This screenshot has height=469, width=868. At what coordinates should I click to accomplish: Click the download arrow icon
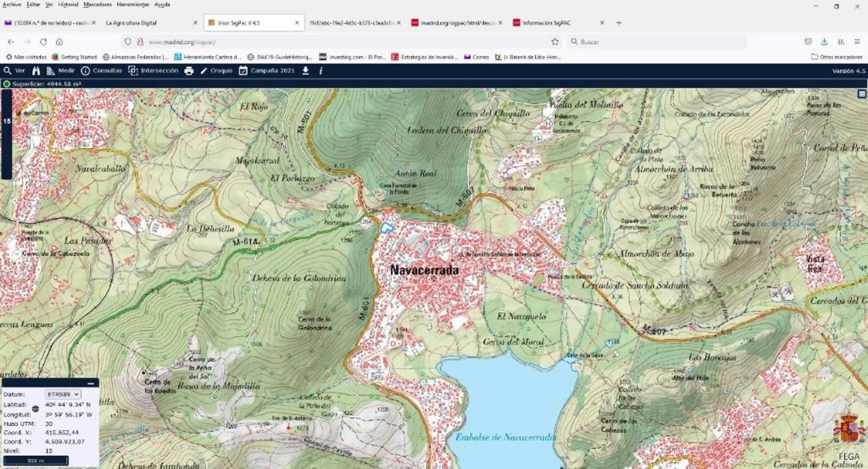[x=305, y=71]
